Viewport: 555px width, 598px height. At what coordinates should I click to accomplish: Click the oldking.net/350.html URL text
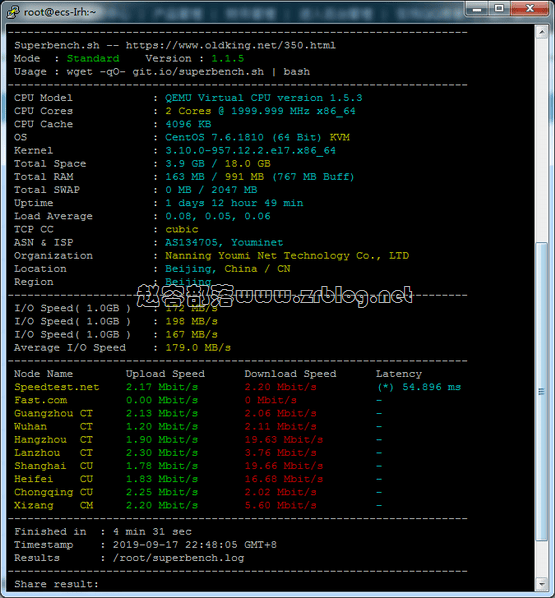(231, 45)
